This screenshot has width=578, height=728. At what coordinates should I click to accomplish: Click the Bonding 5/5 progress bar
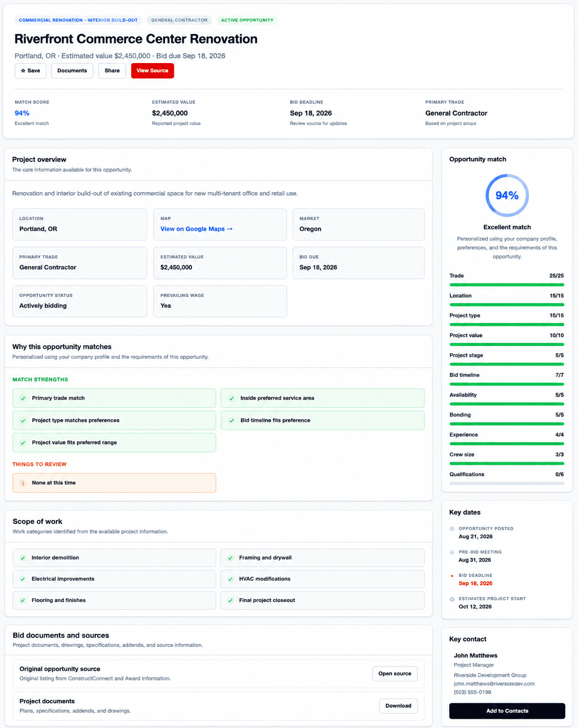click(507, 424)
